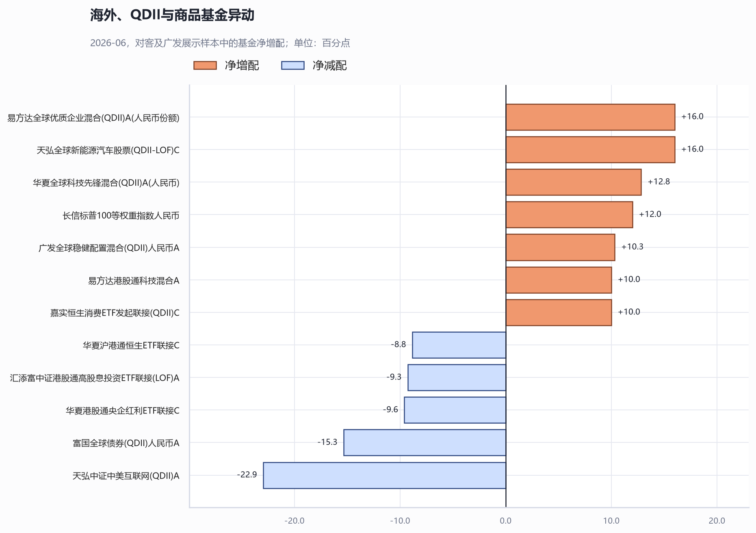
Task: Select the -15.3 bar for 富国全球债券(QDII)人民币A
Action: (425, 442)
